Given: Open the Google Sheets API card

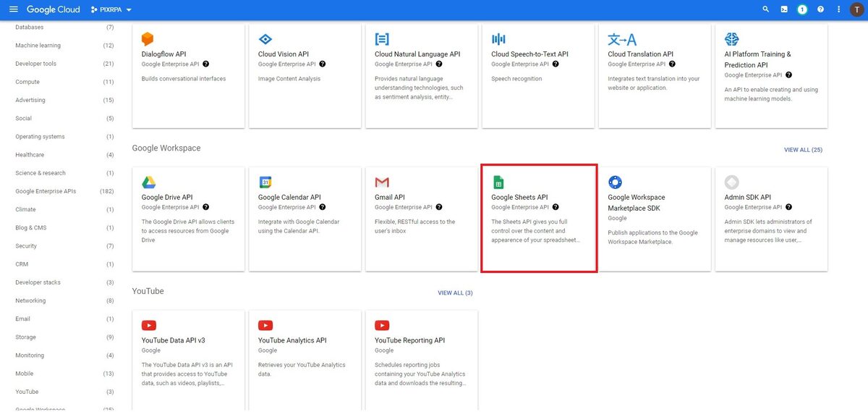Looking at the screenshot, I should click(539, 219).
